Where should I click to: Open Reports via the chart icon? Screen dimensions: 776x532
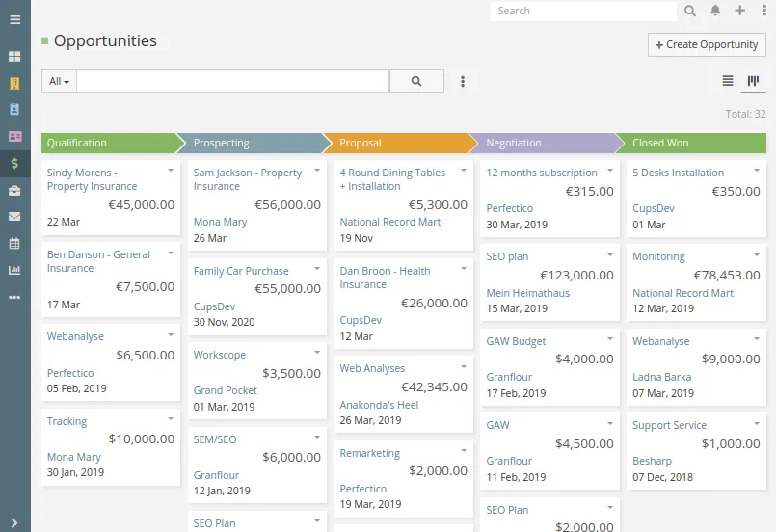14,270
